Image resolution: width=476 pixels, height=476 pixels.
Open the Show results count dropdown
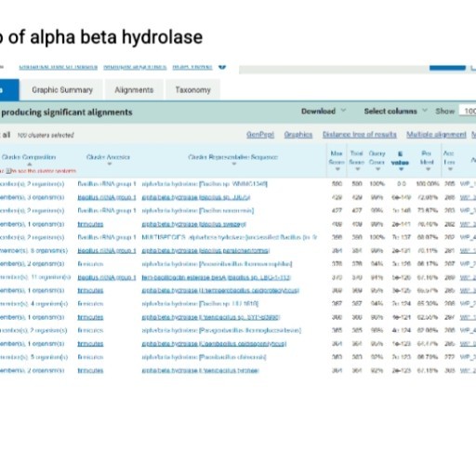(469, 111)
